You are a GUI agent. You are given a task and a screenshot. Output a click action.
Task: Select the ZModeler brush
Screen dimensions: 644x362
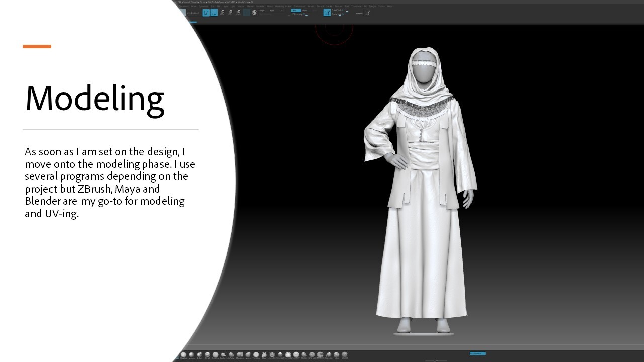(x=272, y=354)
